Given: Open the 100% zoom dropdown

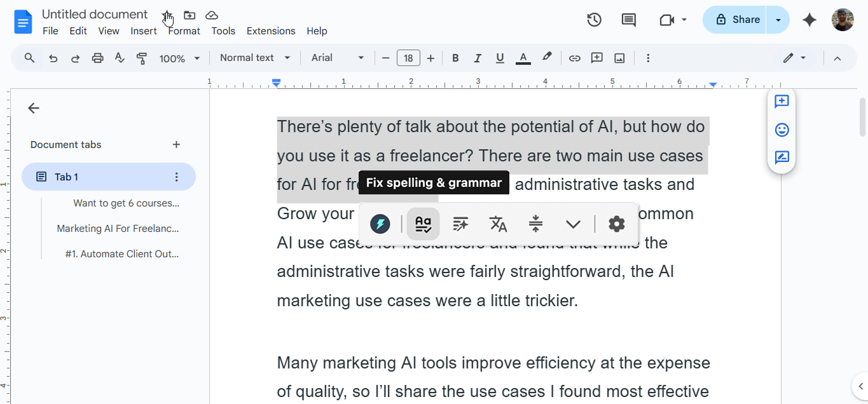Looking at the screenshot, I should [x=179, y=58].
